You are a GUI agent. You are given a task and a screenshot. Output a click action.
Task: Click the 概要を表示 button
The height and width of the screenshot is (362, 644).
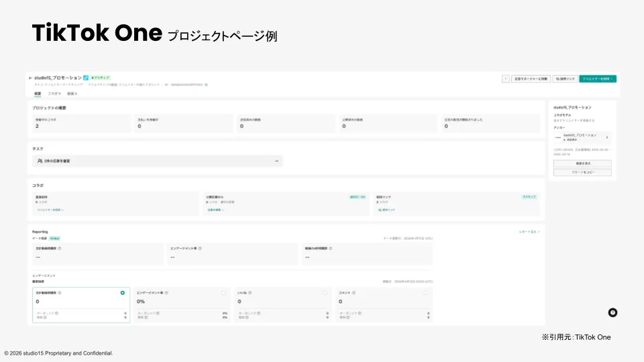pyautogui.click(x=582, y=163)
